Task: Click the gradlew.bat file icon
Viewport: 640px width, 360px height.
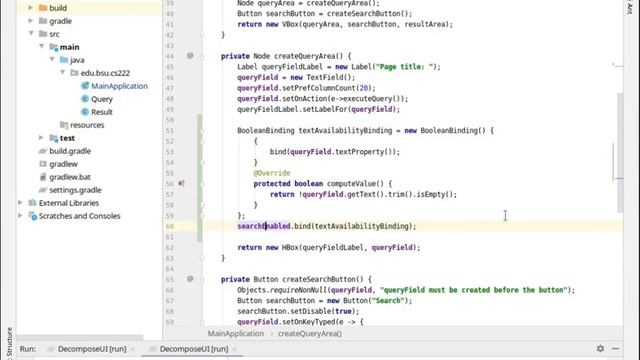Action: coord(43,177)
